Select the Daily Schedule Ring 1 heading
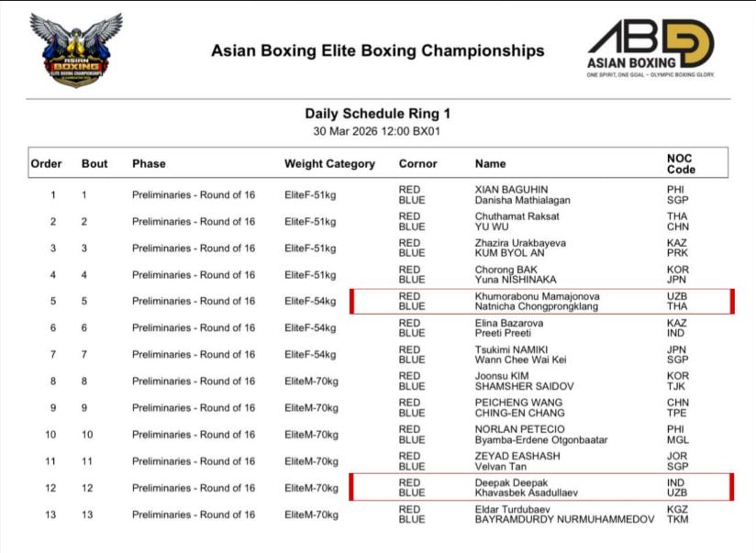Image resolution: width=756 pixels, height=553 pixels. [x=377, y=114]
